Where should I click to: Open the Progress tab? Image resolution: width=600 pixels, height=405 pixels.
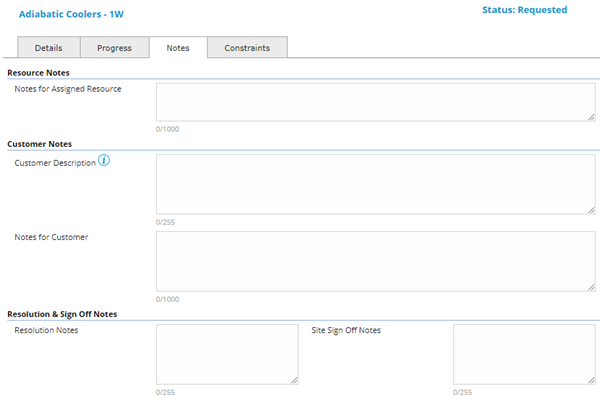click(113, 47)
